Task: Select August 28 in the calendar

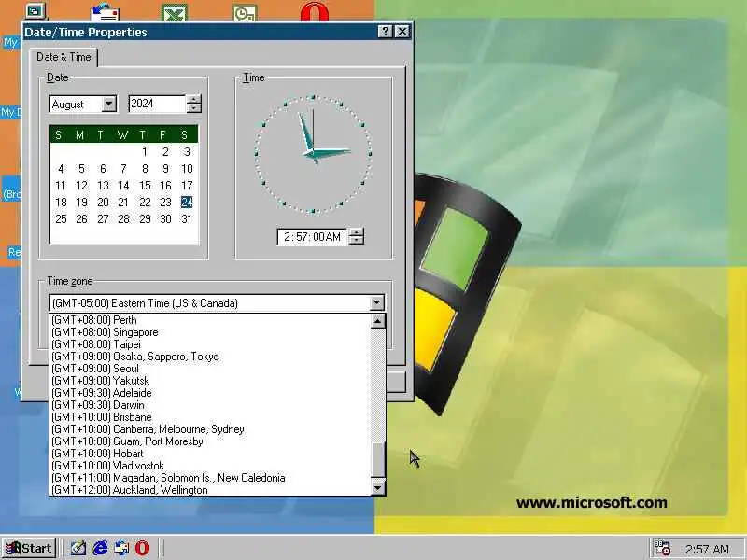Action: coord(123,219)
